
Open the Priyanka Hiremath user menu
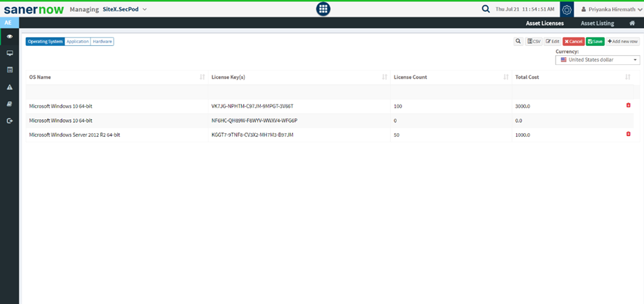611,9
